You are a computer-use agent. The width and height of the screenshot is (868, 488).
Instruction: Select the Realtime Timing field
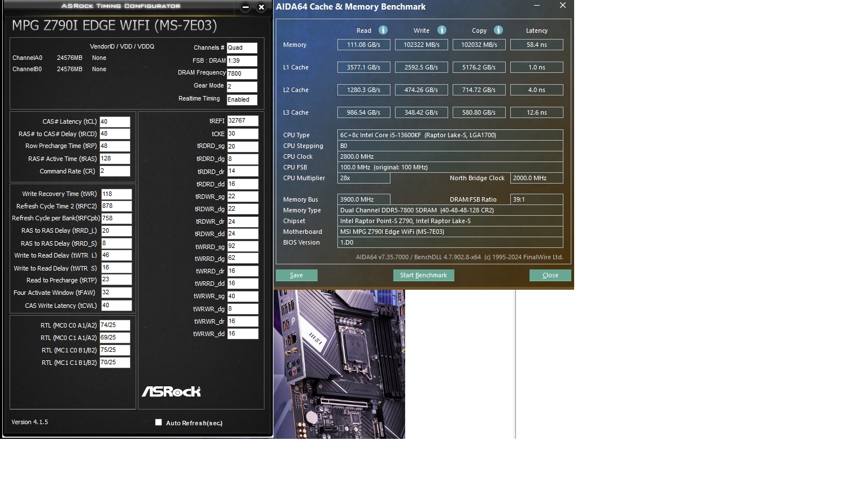242,100
